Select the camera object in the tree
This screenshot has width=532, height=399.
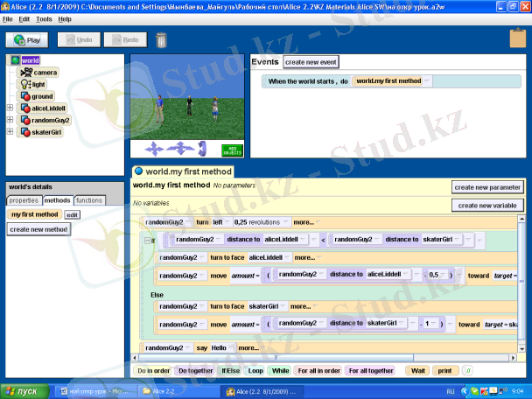coord(44,72)
